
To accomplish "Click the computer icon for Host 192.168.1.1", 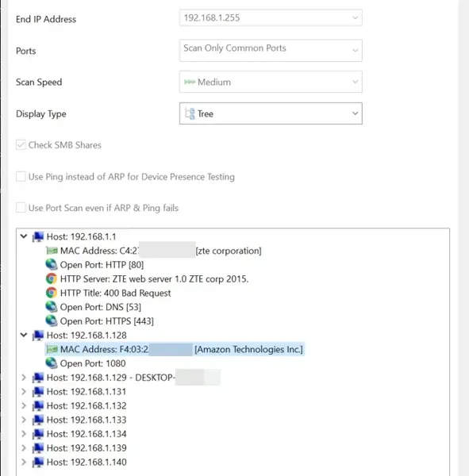I will pyautogui.click(x=38, y=236).
